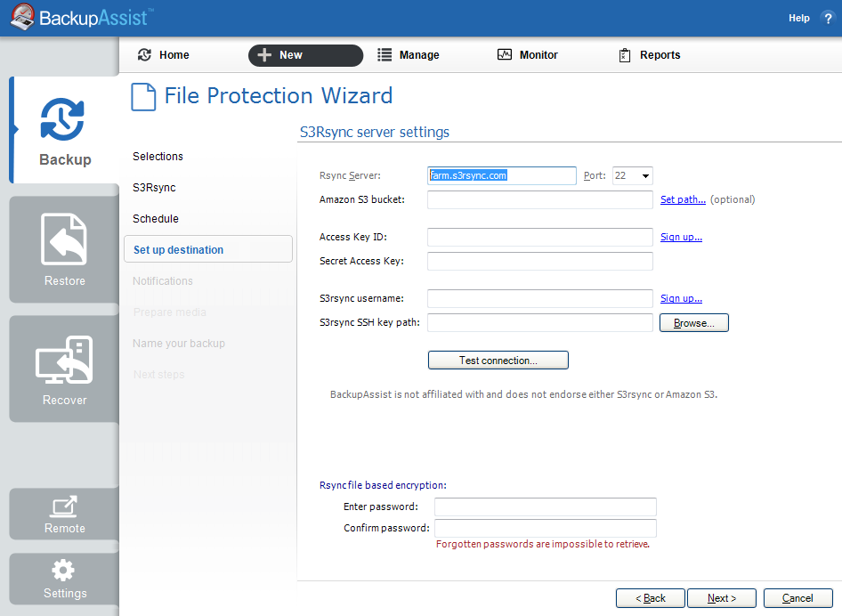Image resolution: width=842 pixels, height=616 pixels.
Task: Go to the Home tab
Action: [x=164, y=55]
